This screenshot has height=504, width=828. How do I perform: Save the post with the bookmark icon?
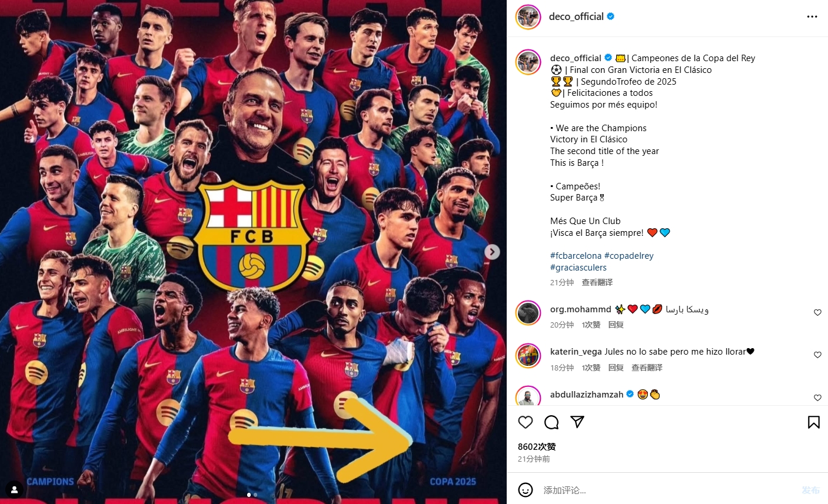coord(813,422)
